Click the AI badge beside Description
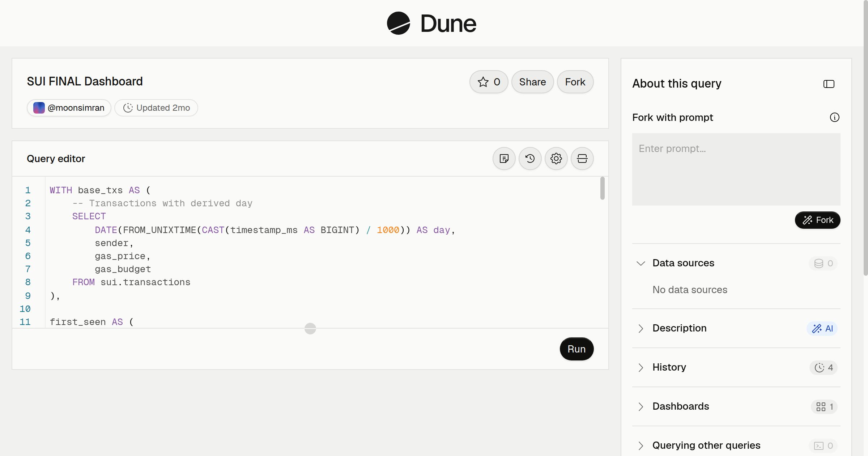The height and width of the screenshot is (456, 868). 822,328
